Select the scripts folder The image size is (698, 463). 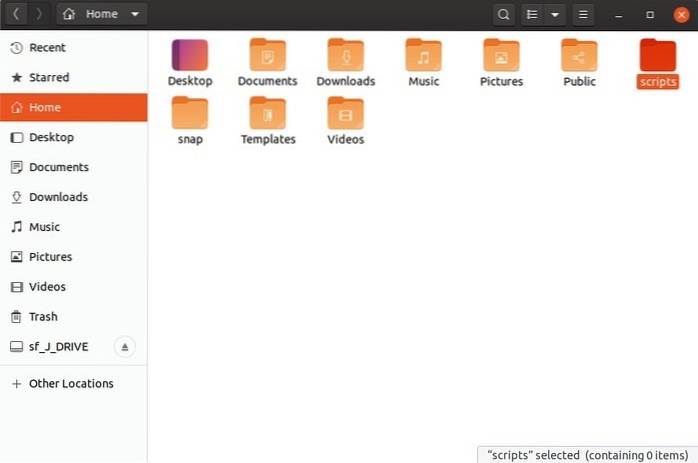click(x=657, y=56)
